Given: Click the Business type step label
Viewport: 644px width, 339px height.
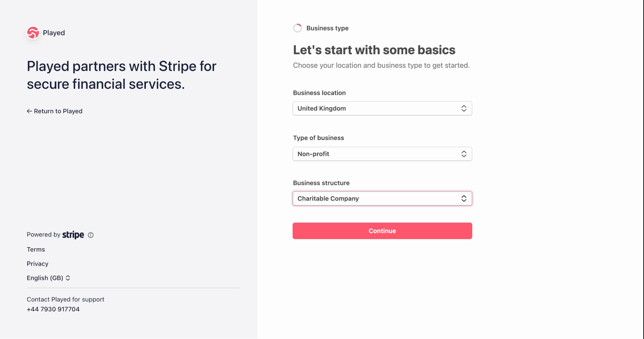Looking at the screenshot, I should tap(327, 28).
